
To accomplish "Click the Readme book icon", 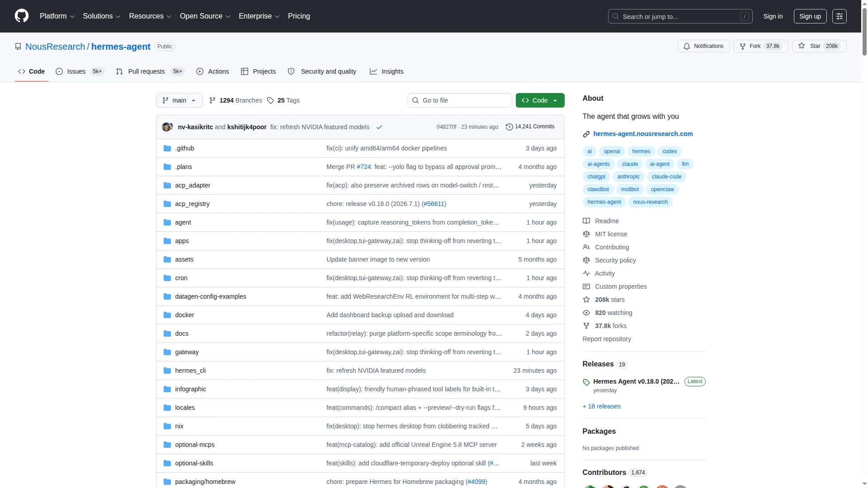I will point(586,221).
